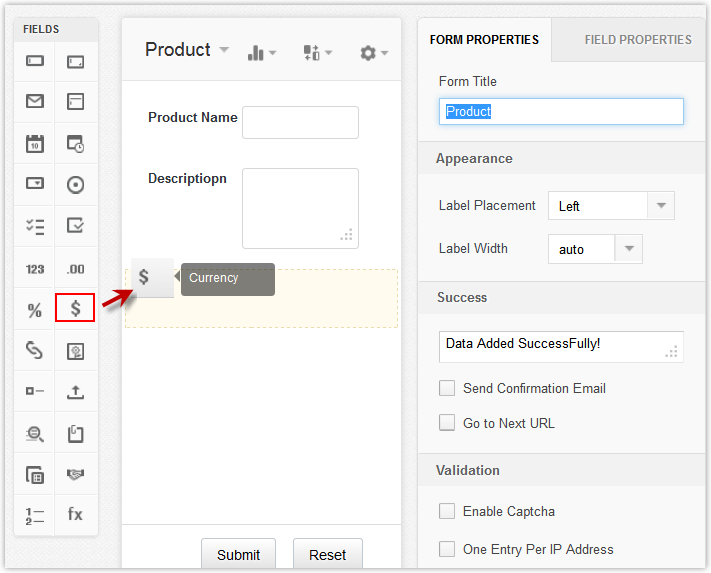Select the Decimal .00 field icon
711x573 pixels.
75,268
